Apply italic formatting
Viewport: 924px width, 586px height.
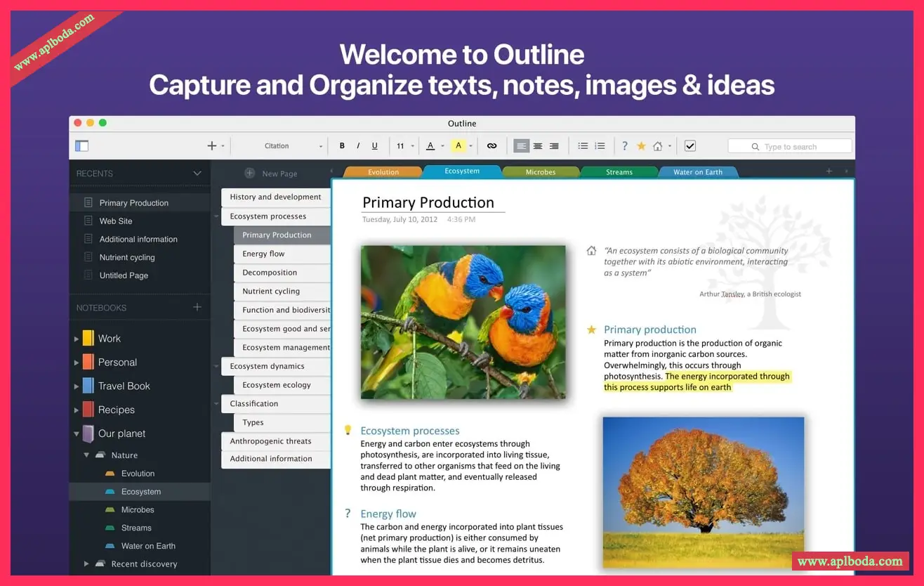pyautogui.click(x=358, y=146)
